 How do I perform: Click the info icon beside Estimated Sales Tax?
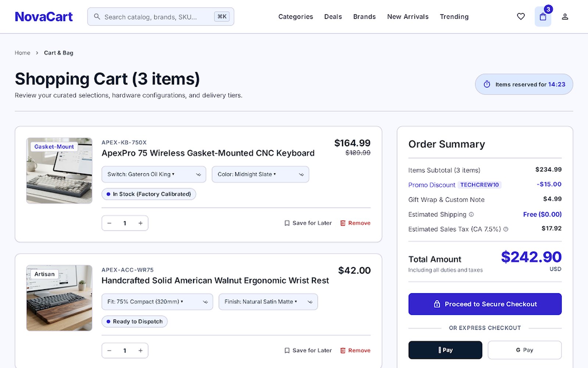coord(506,229)
